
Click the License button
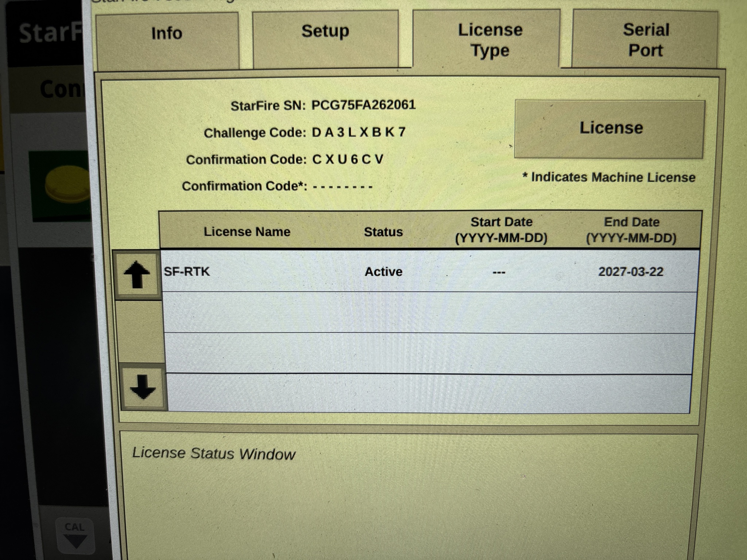pos(609,129)
